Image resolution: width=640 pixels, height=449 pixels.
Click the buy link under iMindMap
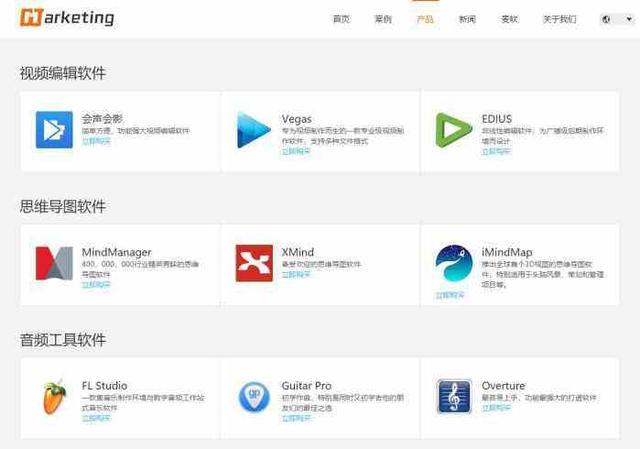(x=450, y=295)
